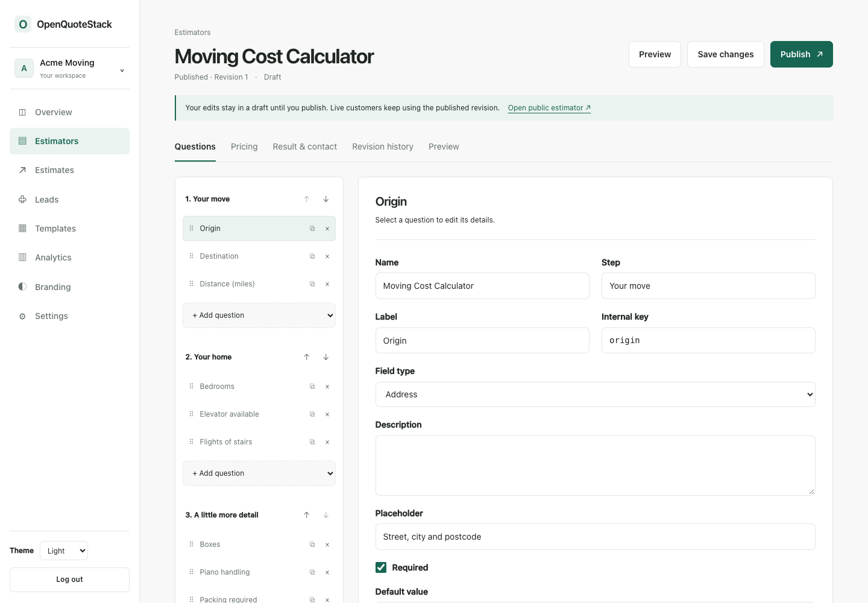Focus the Description text area

click(x=595, y=466)
